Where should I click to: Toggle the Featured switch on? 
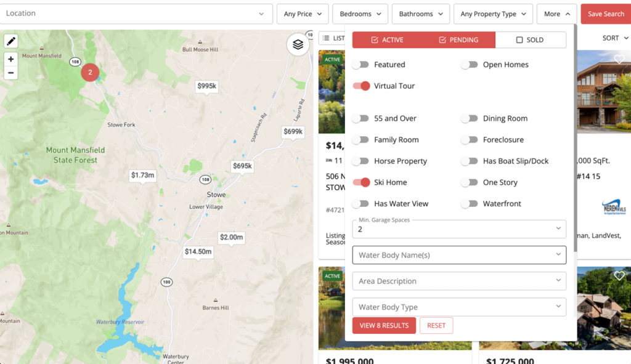[360, 64]
